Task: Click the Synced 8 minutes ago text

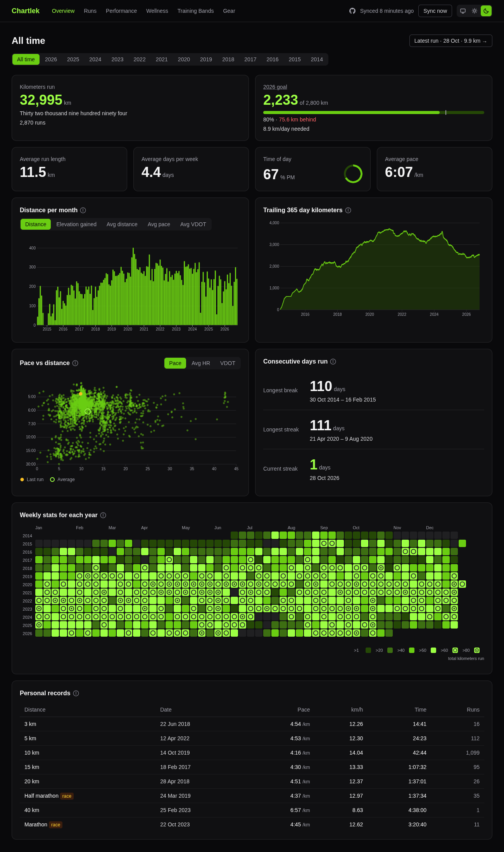Action: point(387,11)
